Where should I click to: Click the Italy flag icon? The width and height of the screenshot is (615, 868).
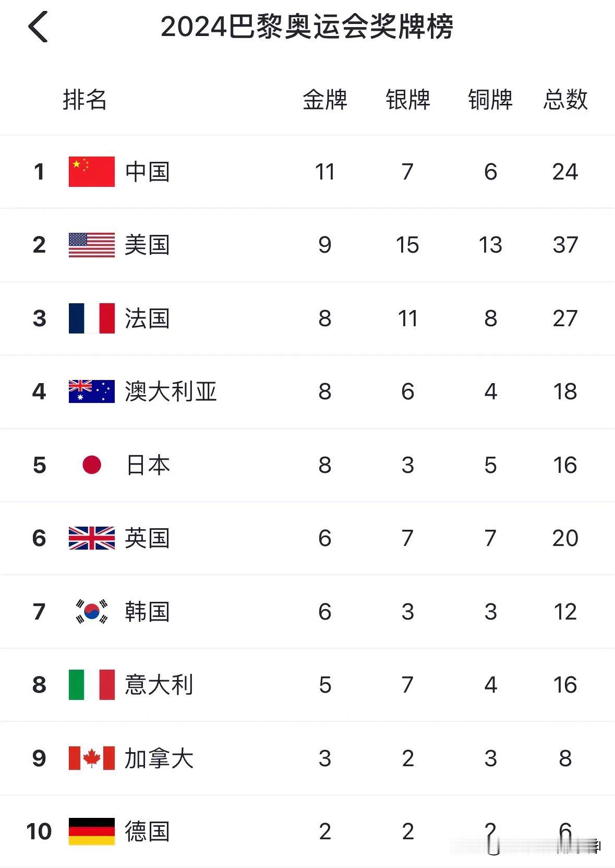coord(92,685)
